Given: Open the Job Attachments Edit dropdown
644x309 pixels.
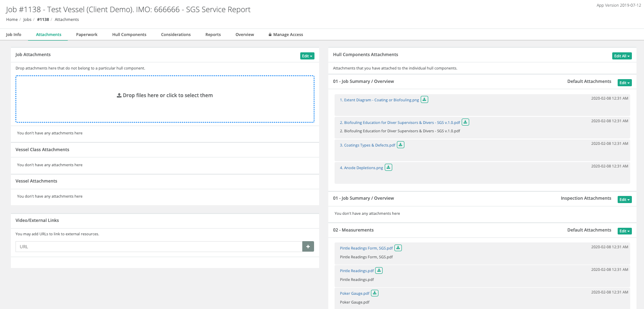Looking at the screenshot, I should click(307, 56).
